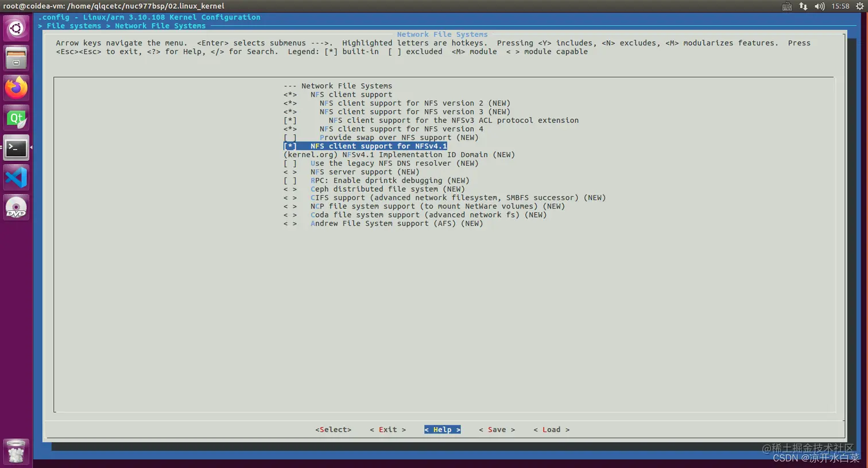This screenshot has height=468, width=868.
Task: Click the terminal window title text
Action: tap(114, 6)
